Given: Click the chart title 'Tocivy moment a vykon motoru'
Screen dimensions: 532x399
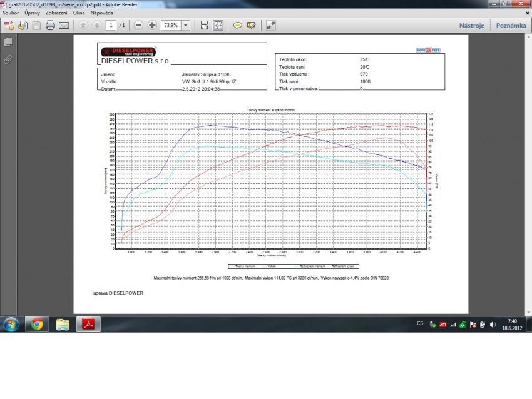Looking at the screenshot, I should click(x=271, y=110).
